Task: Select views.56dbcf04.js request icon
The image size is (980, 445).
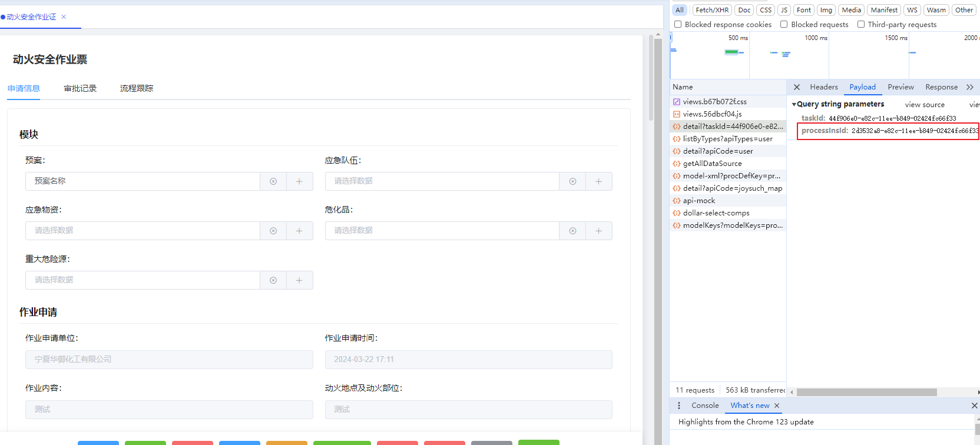Action: (677, 114)
